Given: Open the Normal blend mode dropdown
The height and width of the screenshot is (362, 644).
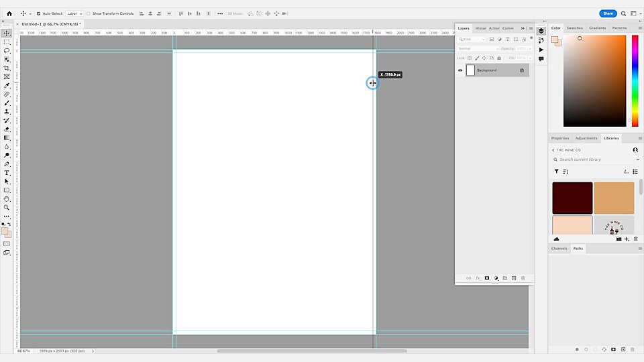Looking at the screenshot, I should pyautogui.click(x=478, y=48).
